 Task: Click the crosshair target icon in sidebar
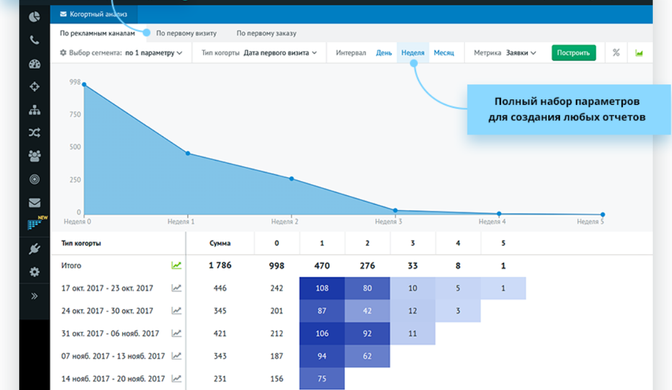[34, 87]
